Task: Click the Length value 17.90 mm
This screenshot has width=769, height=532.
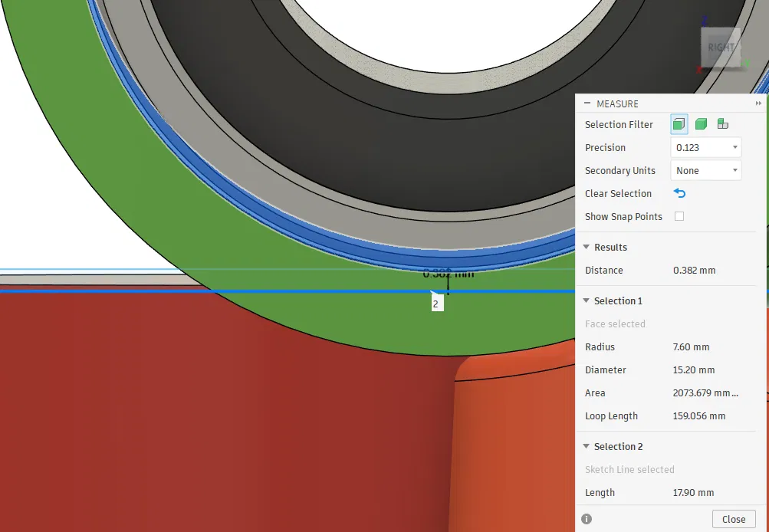Action: (693, 492)
